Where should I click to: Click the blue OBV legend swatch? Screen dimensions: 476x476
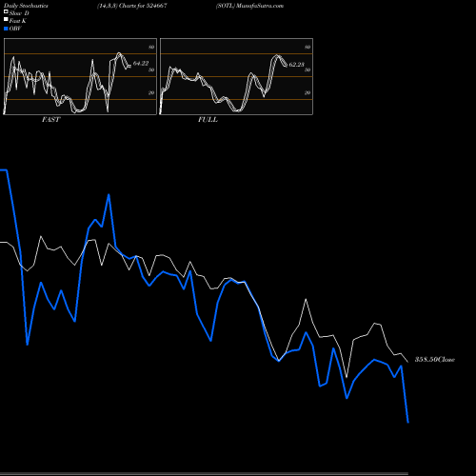[x=6, y=29]
